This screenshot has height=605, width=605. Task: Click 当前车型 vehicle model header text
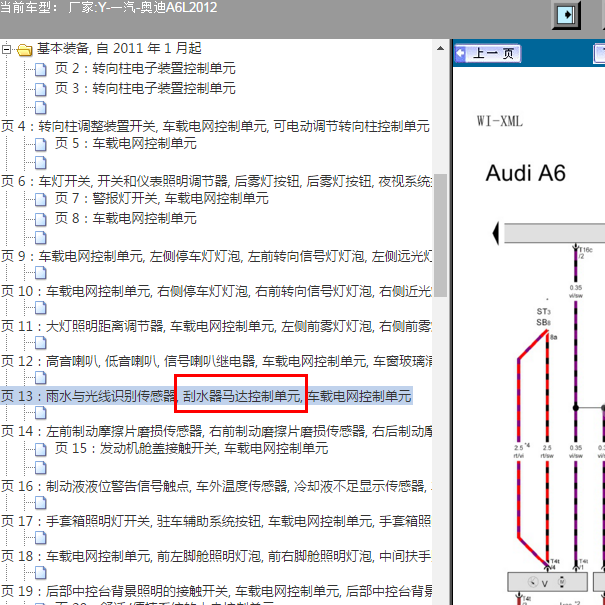pyautogui.click(x=108, y=8)
